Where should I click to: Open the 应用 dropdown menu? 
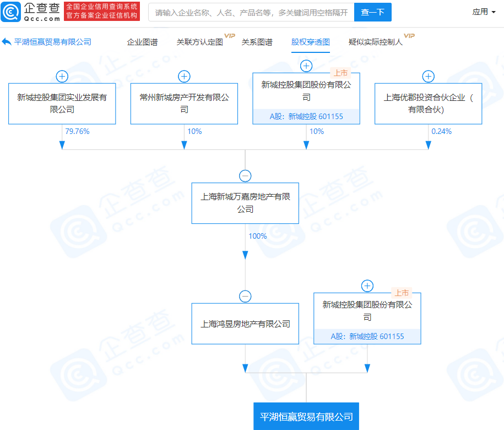point(484,12)
